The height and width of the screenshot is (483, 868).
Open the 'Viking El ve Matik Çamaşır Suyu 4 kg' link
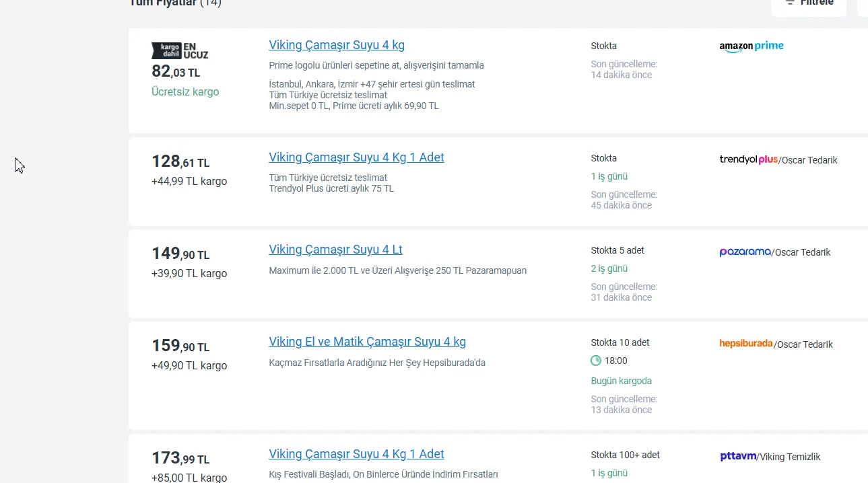click(367, 342)
